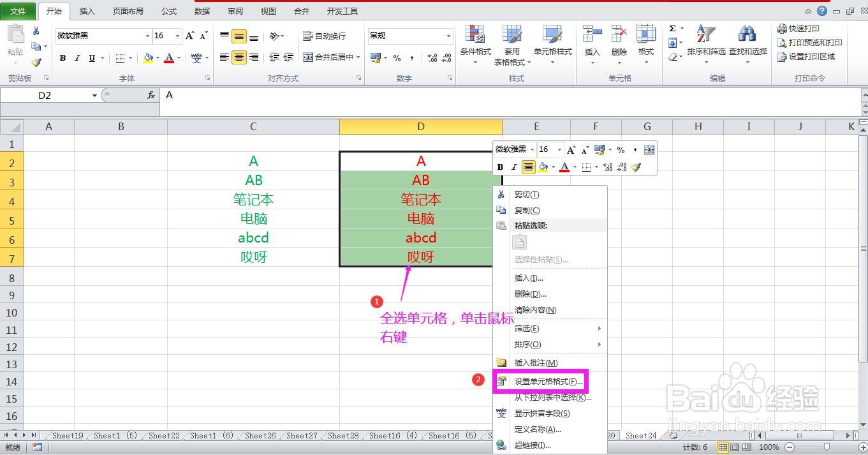Click the Fill down-arrow icon in editing group

point(673,43)
